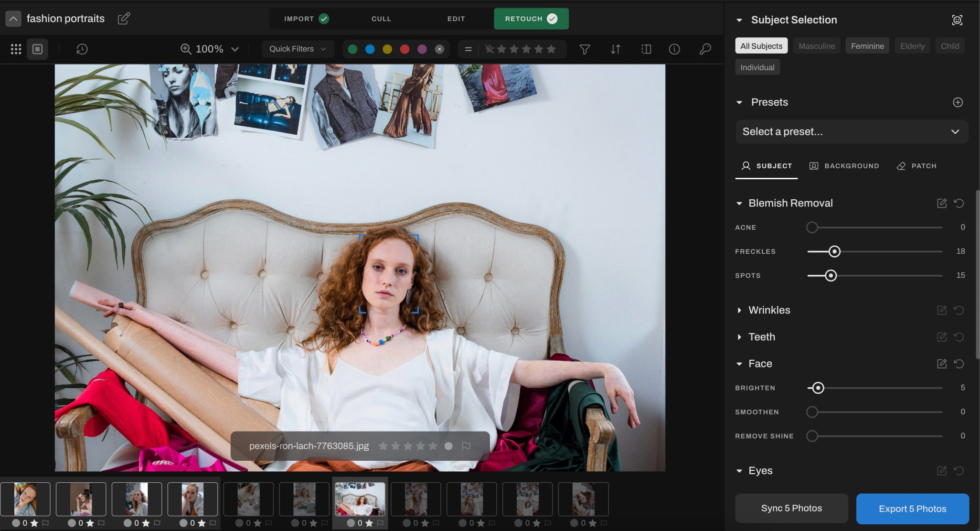This screenshot has width=980, height=531.
Task: Click the Export 5 Photos button
Action: pos(912,509)
